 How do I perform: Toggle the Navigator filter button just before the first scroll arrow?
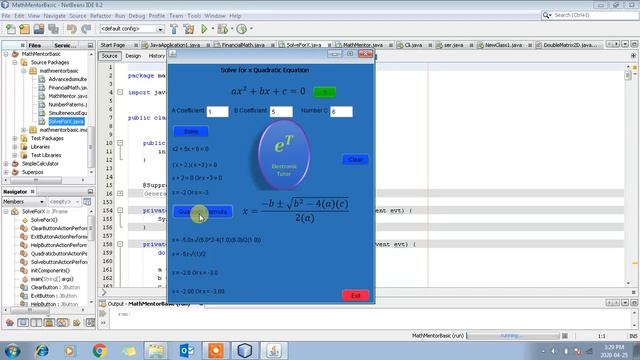(89, 323)
